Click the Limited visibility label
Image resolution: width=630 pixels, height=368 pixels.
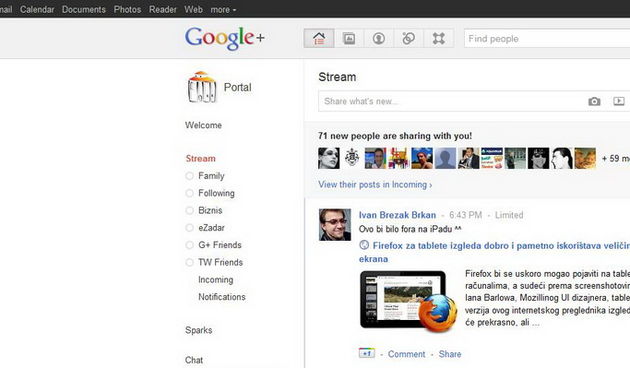[x=509, y=215]
